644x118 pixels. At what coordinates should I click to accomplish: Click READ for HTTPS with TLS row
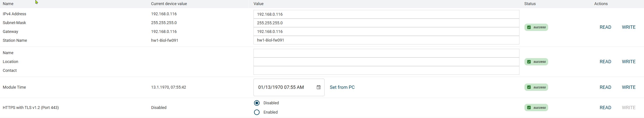pos(605,108)
